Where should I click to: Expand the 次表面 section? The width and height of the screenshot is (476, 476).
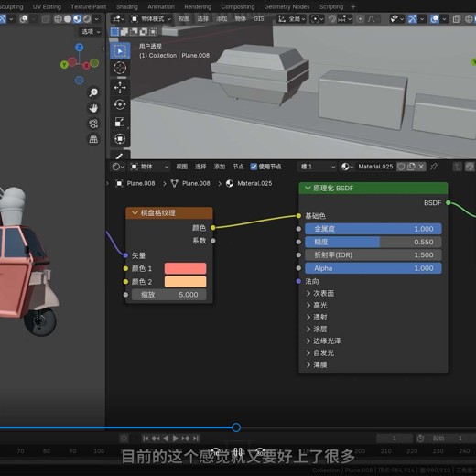coord(320,293)
